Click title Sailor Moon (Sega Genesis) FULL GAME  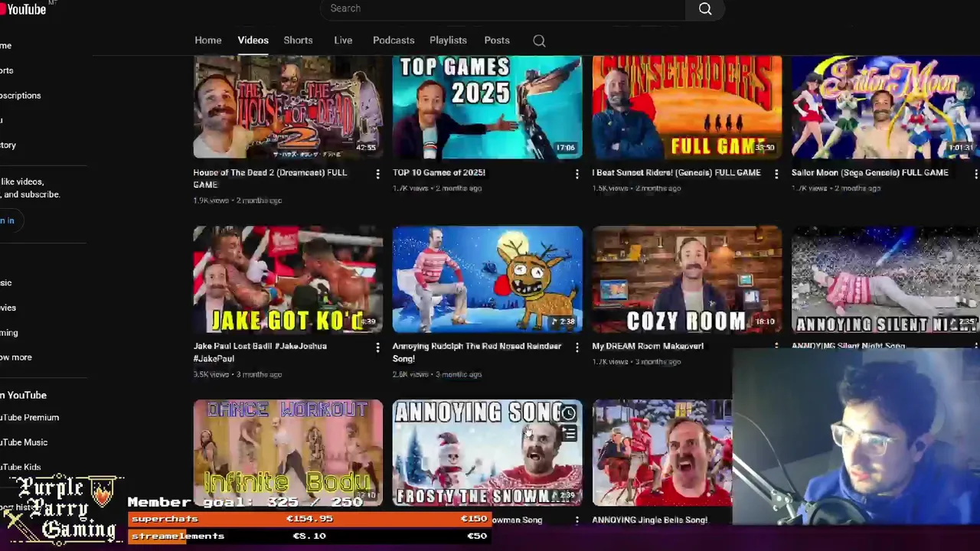click(870, 173)
